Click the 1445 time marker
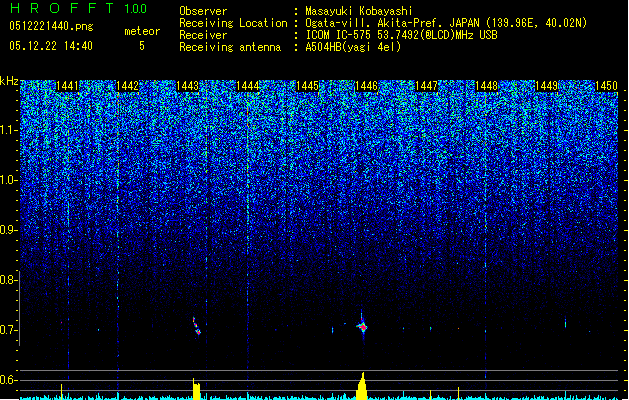The height and width of the screenshot is (400, 629). point(307,86)
